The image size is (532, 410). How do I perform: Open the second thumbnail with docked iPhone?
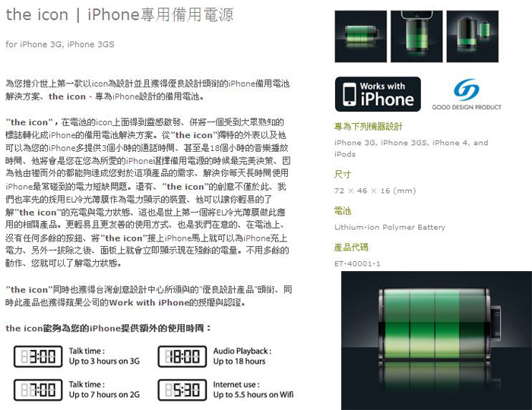[416, 36]
